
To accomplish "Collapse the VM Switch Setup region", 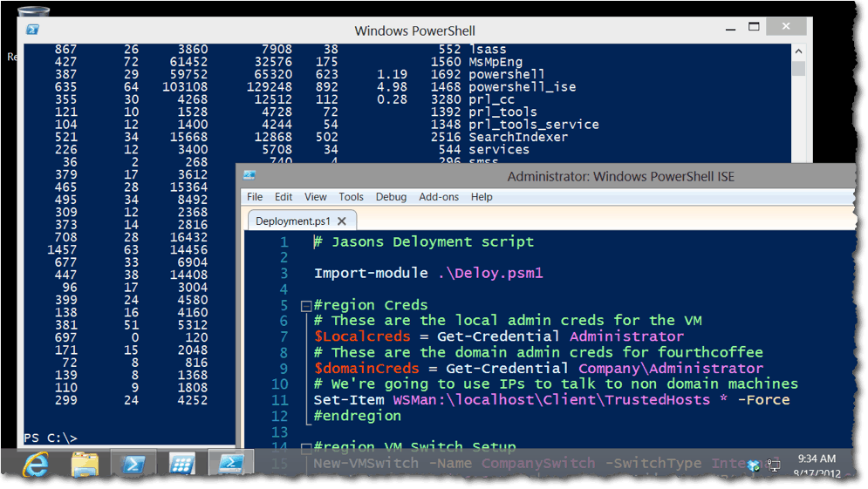I will pos(305,447).
